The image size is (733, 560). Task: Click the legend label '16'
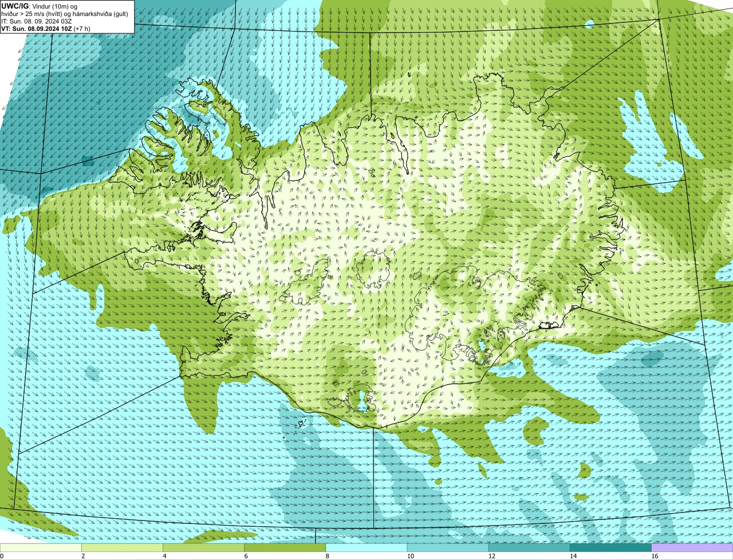pyautogui.click(x=654, y=556)
